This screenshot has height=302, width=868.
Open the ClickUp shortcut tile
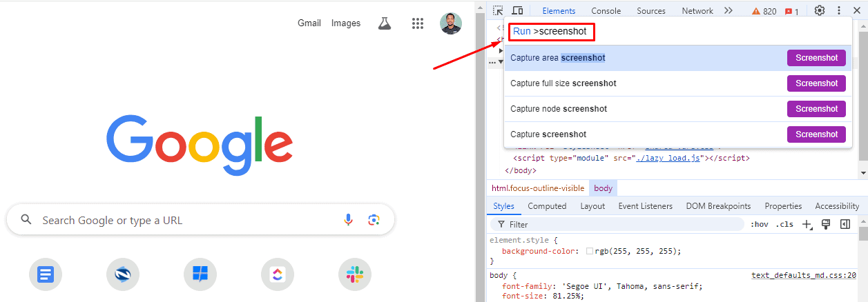[278, 275]
